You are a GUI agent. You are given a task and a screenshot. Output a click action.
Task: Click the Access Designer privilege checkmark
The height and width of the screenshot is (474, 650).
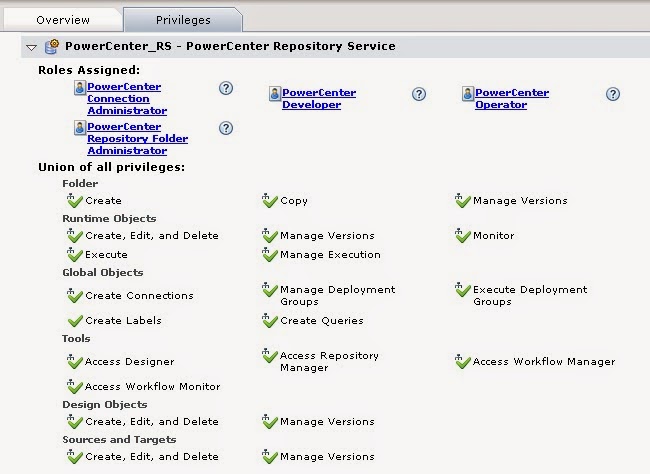coord(73,361)
